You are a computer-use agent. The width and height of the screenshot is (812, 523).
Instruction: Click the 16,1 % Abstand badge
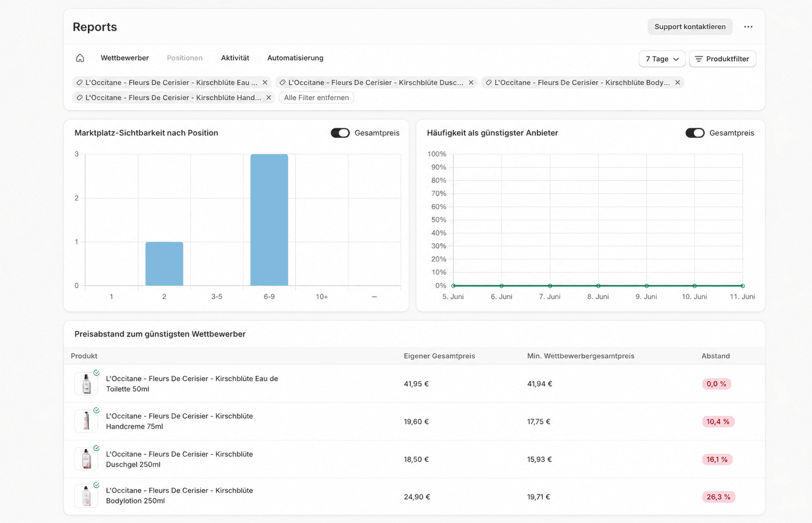[717, 460]
